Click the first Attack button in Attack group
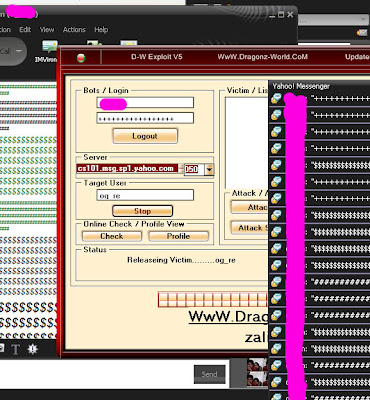The height and width of the screenshot is (400, 370). [x=250, y=207]
